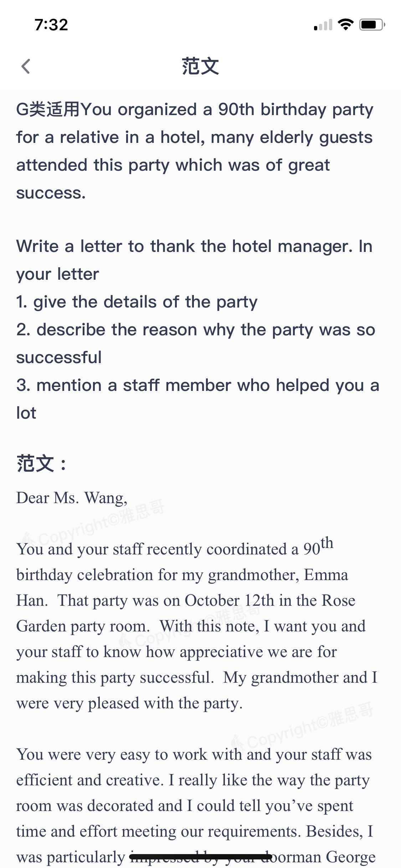Tap the back arrow icon
This screenshot has height=868, width=401.
[x=26, y=66]
